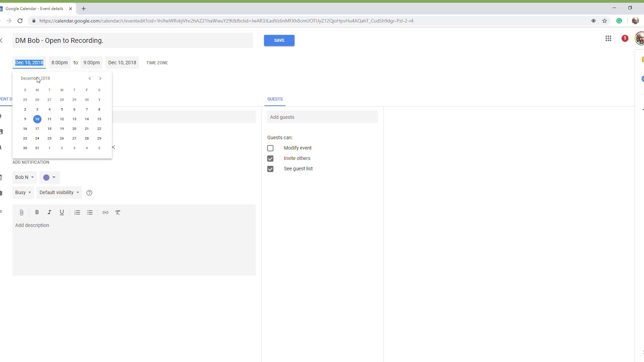
Task: Click the Time Zone link
Action: pyautogui.click(x=157, y=63)
